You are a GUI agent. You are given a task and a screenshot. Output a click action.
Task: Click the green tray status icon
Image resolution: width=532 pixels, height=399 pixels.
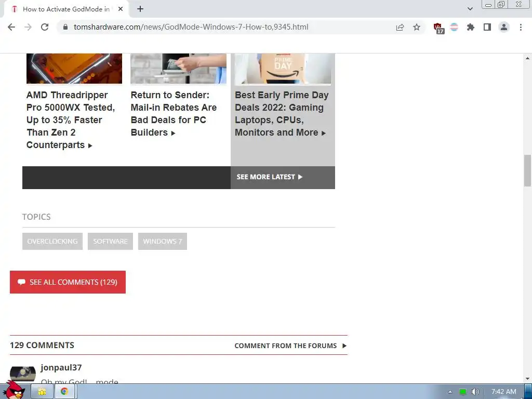(462, 392)
